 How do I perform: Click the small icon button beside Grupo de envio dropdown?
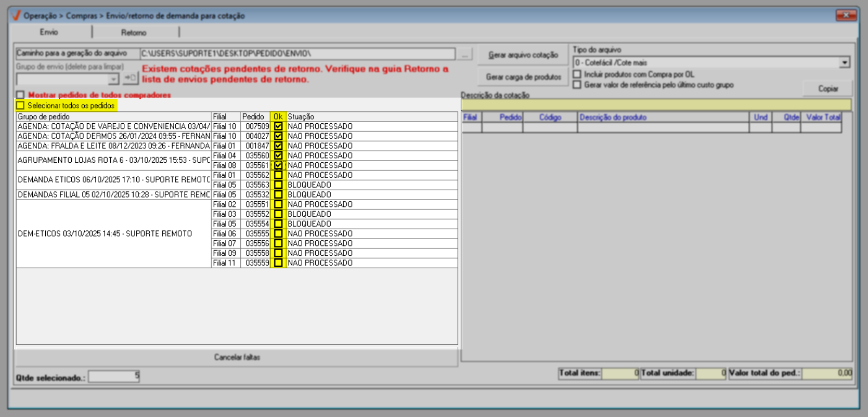tap(130, 79)
